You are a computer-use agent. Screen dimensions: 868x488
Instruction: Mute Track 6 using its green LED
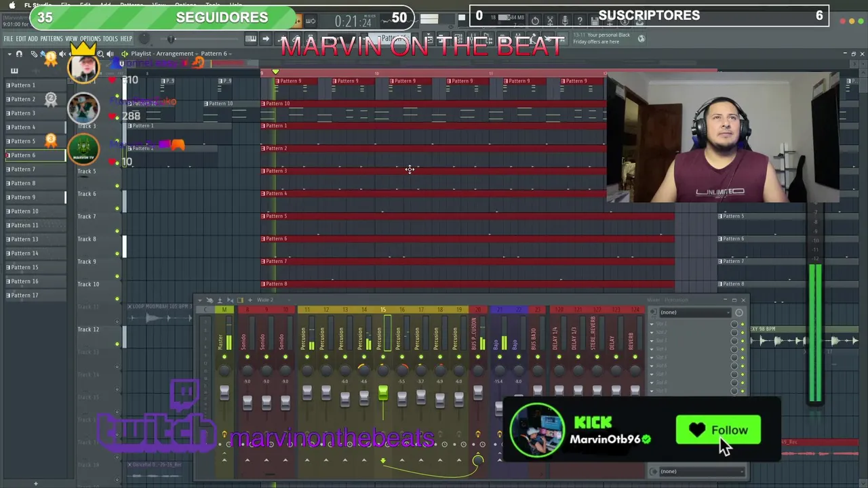117,208
